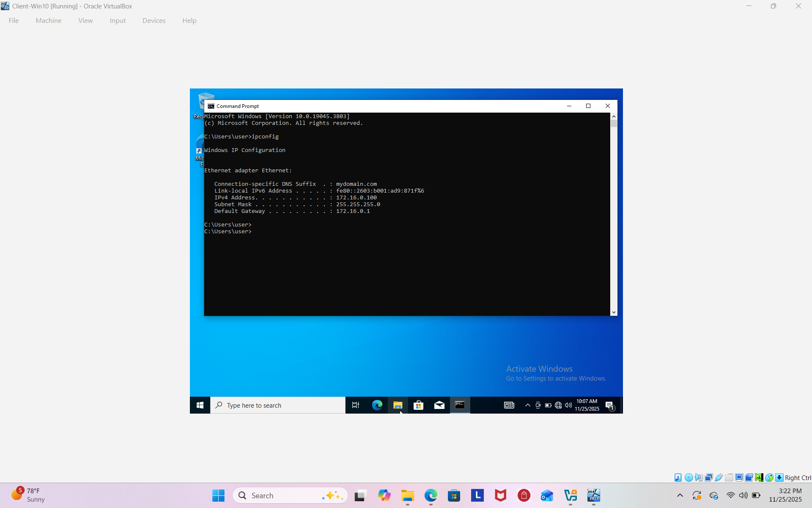The height and width of the screenshot is (508, 812).
Task: Open the Devices menu
Action: tap(154, 20)
